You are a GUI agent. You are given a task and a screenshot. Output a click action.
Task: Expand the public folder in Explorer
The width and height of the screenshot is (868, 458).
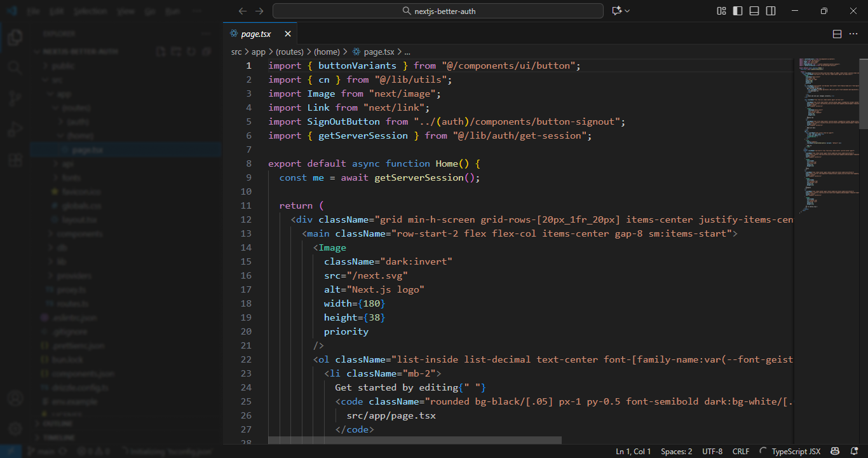63,66
